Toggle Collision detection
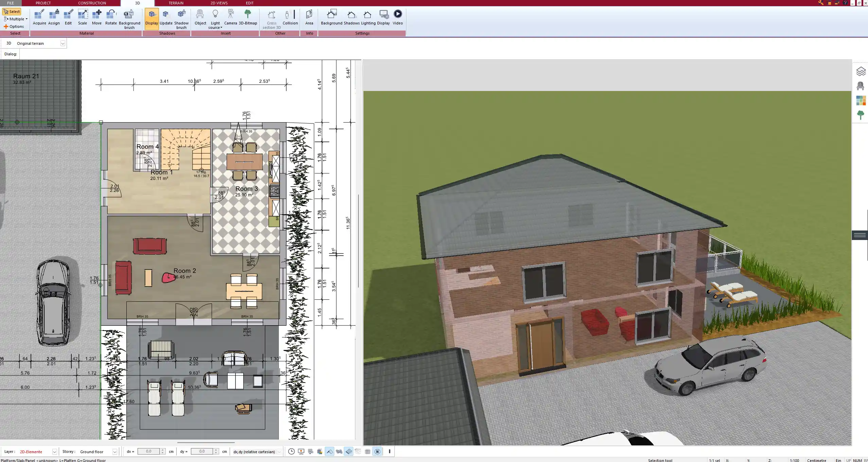 [x=290, y=17]
